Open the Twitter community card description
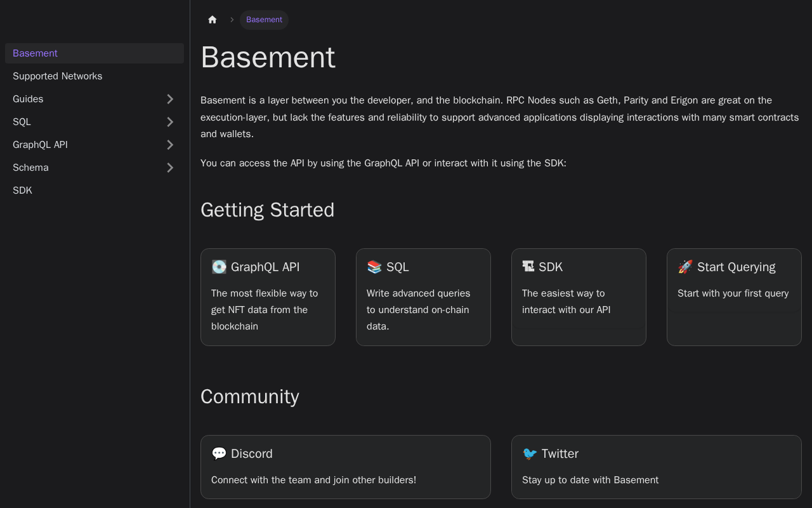Screen dimensions: 812x508 click(x=591, y=480)
